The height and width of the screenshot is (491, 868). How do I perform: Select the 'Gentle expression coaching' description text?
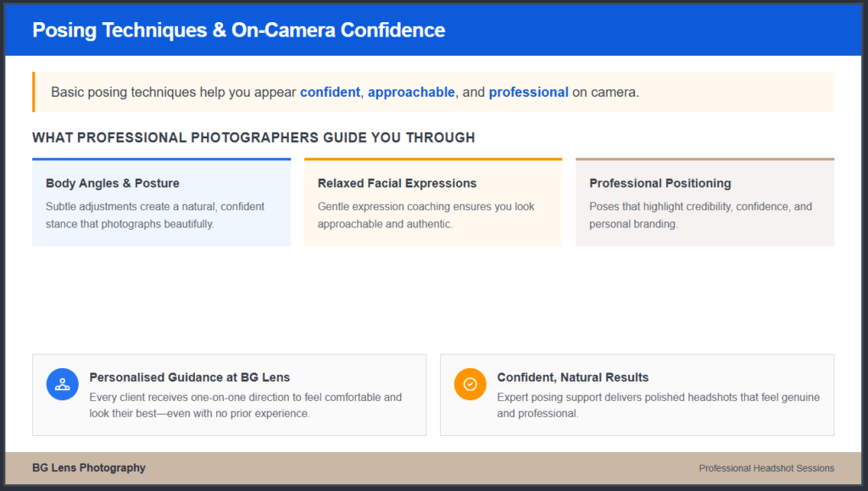tap(426, 215)
